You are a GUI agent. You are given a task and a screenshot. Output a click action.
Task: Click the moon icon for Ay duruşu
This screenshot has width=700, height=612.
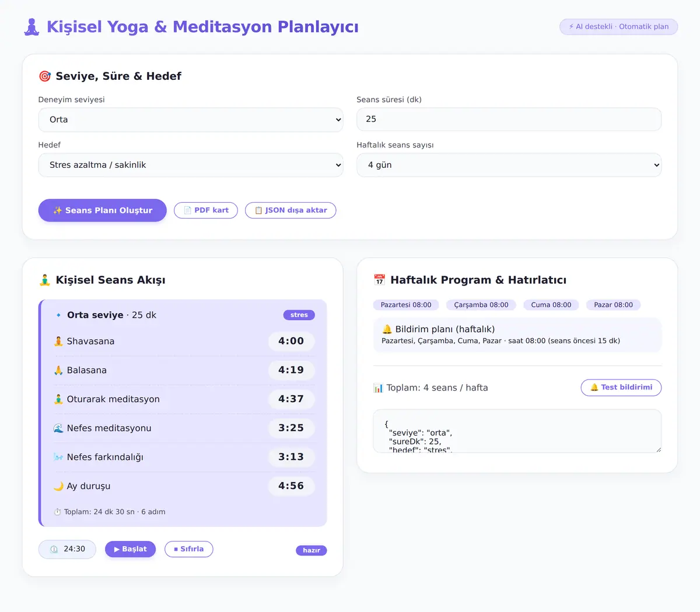click(x=58, y=486)
